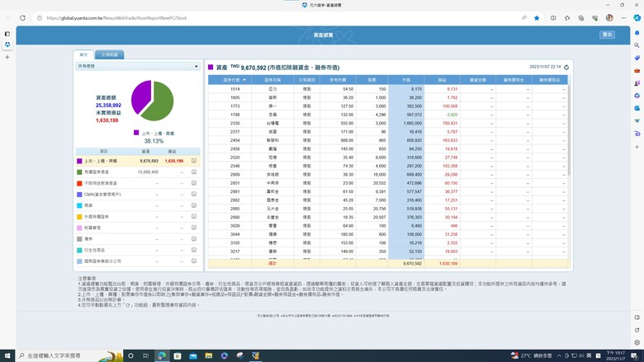Sort by the 市值 column header
The image size is (644, 362).
(x=406, y=79)
